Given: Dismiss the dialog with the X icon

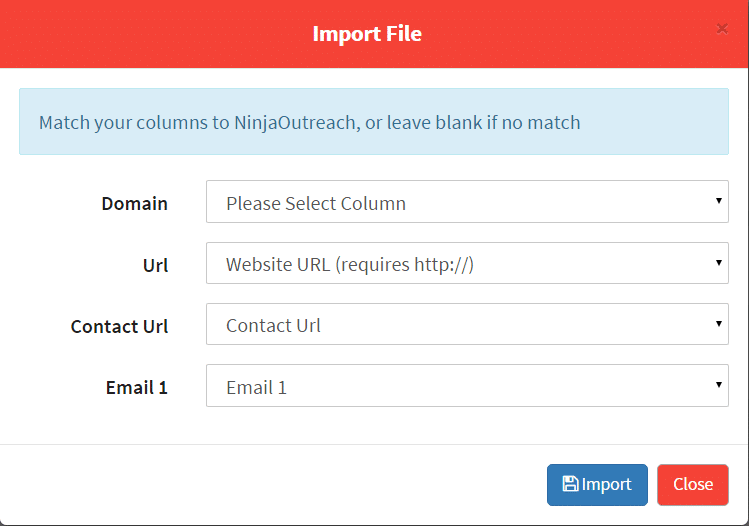Looking at the screenshot, I should [x=722, y=29].
